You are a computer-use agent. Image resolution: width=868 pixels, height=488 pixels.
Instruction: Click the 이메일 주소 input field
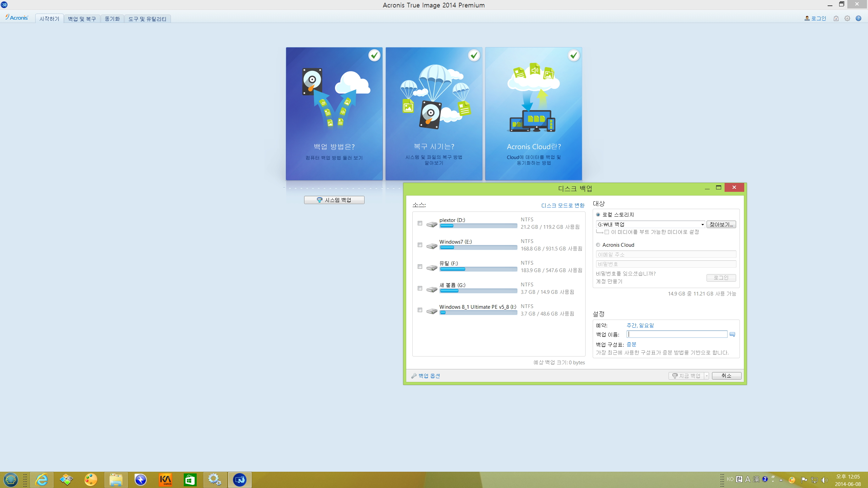pos(666,255)
